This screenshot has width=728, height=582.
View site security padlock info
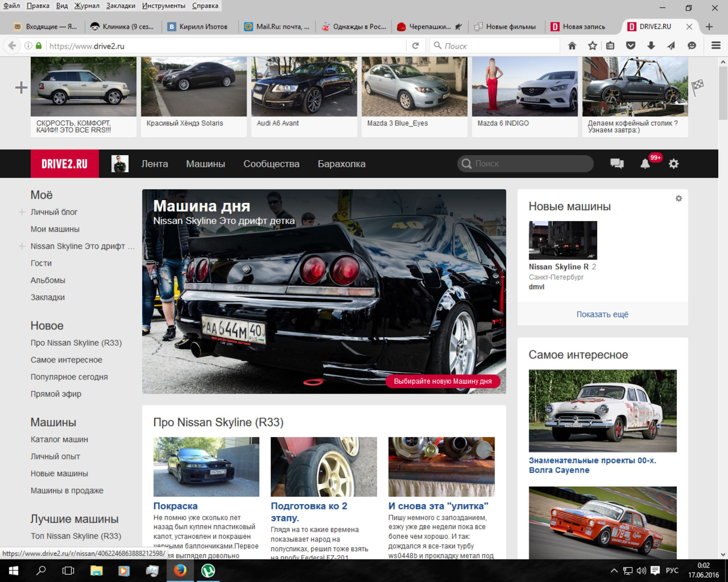coord(39,46)
